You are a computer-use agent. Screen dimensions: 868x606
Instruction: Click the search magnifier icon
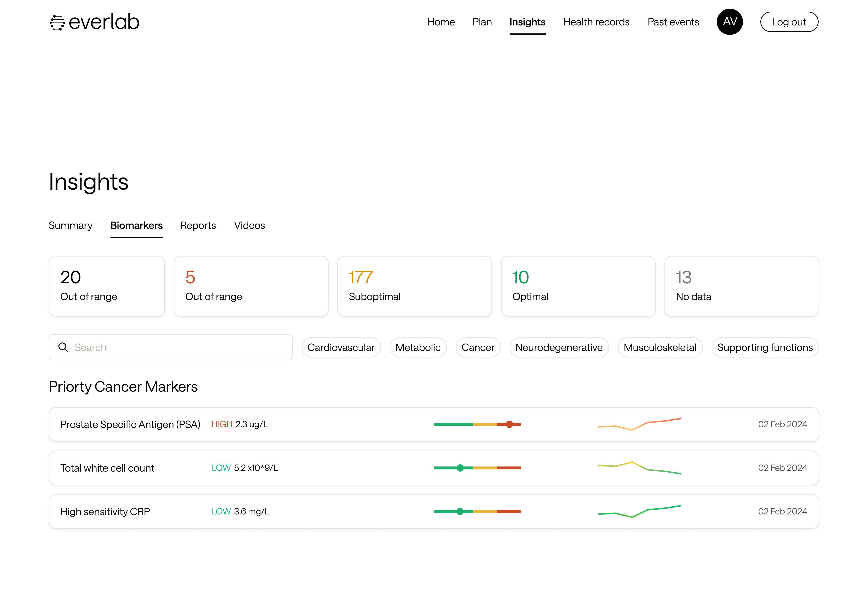point(63,347)
